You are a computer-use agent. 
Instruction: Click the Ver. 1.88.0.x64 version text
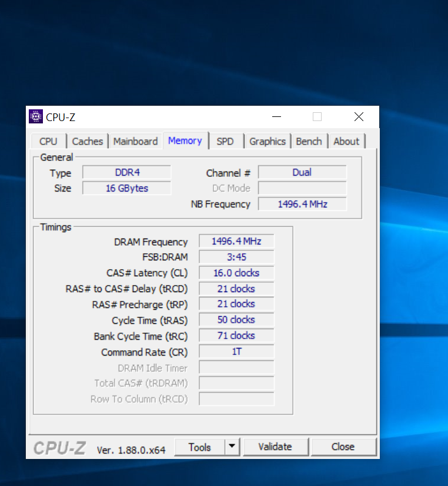tap(131, 450)
